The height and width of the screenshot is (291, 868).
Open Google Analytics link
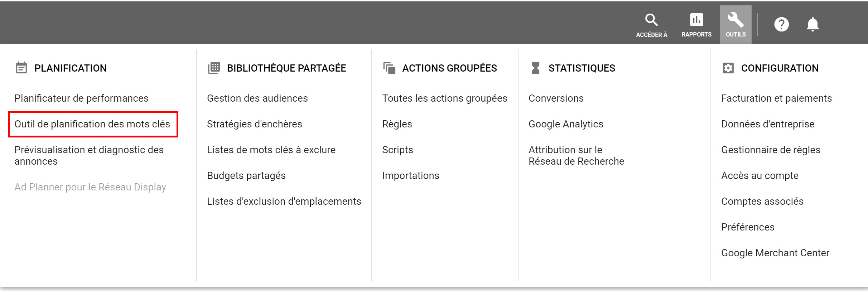tap(566, 124)
